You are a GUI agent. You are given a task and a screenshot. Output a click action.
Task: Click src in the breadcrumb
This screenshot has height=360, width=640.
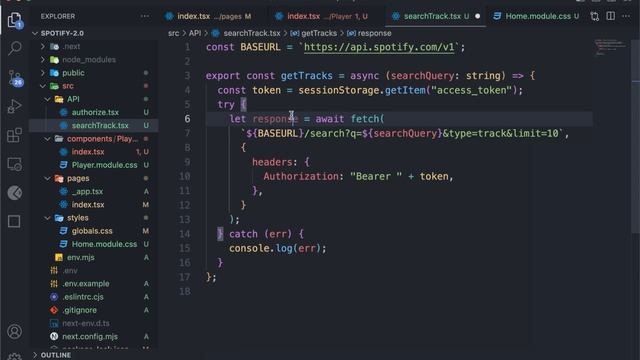[173, 33]
